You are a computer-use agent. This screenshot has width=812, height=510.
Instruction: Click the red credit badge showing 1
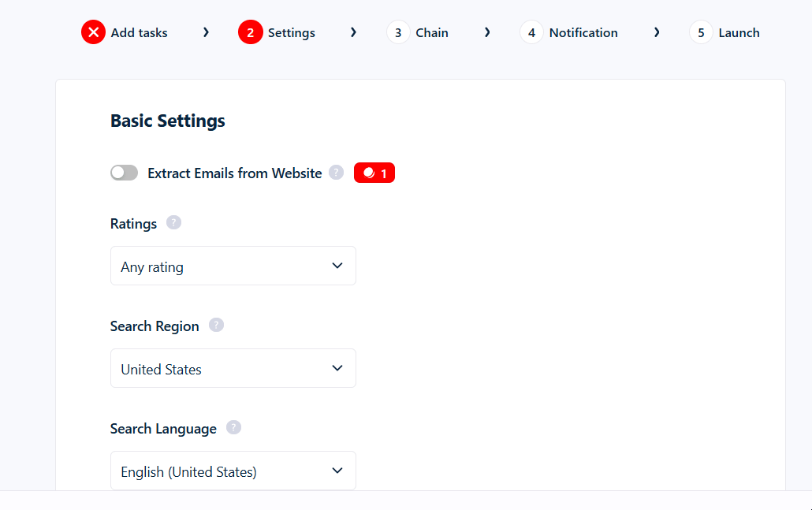[x=374, y=173]
